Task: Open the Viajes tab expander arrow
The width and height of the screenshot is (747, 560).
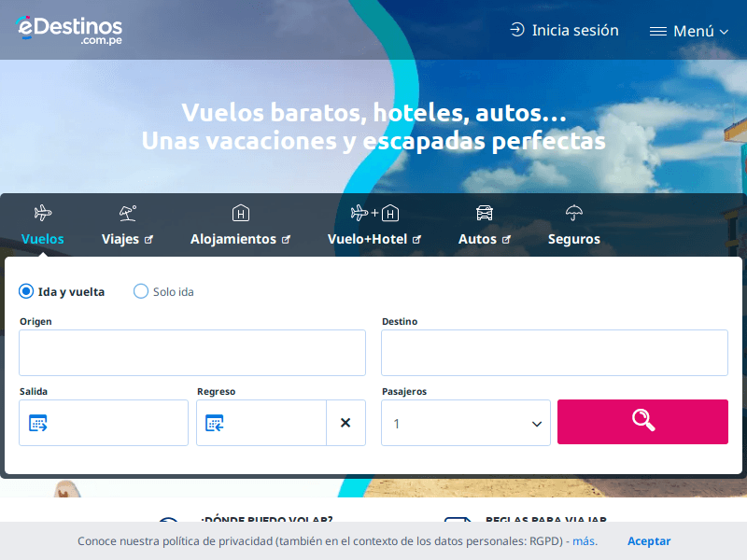Action: pyautogui.click(x=150, y=239)
